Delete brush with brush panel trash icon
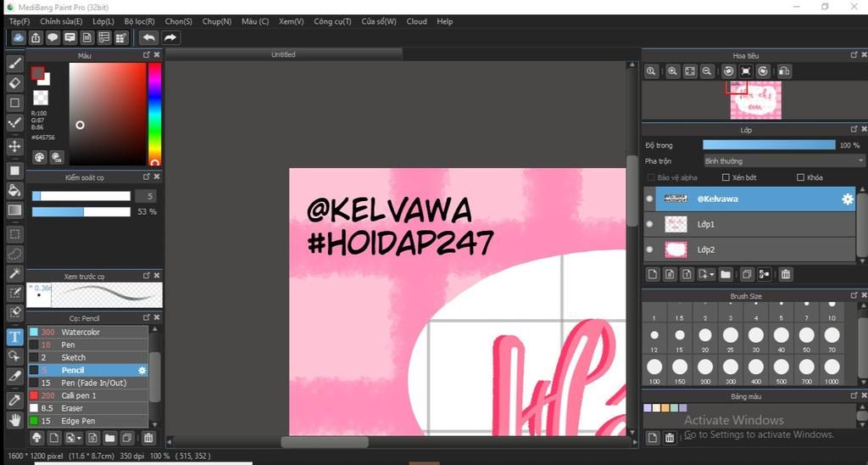Viewport: 868px width, 465px height. click(x=148, y=438)
